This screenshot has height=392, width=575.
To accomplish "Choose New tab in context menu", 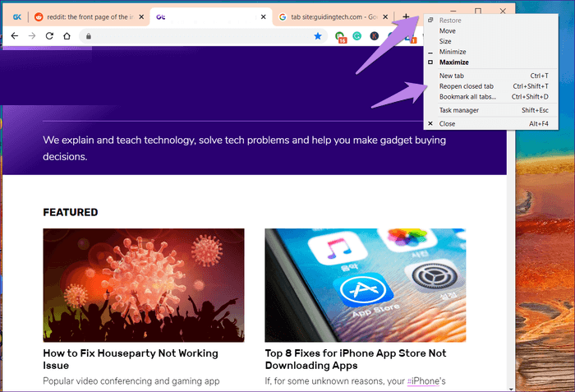I will 452,76.
